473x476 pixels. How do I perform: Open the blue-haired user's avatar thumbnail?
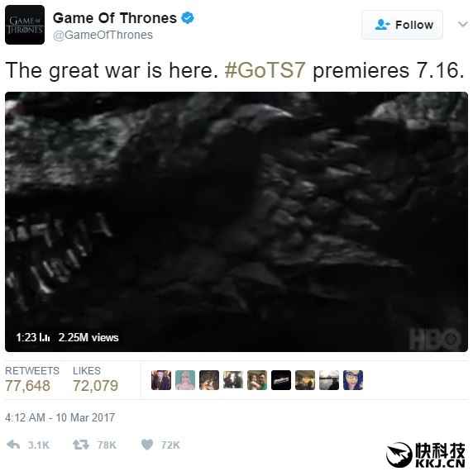click(353, 380)
